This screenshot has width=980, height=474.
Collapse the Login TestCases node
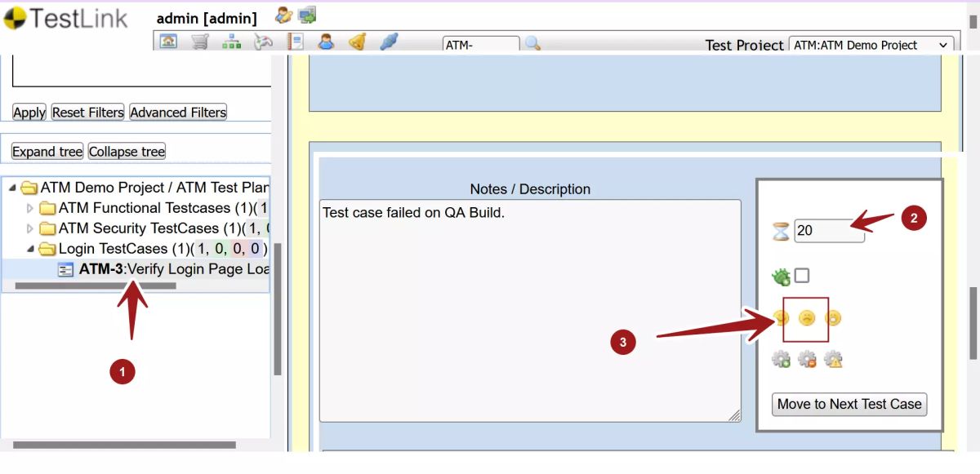tap(30, 249)
